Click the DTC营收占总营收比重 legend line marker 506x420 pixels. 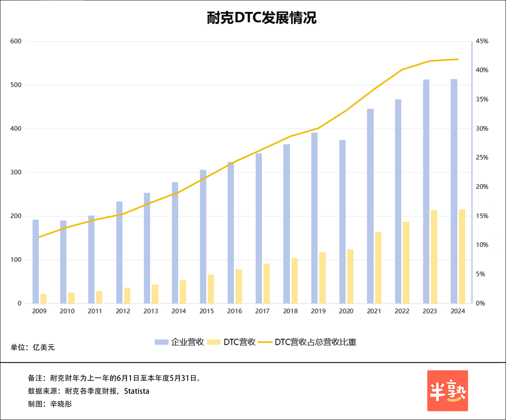(265, 342)
